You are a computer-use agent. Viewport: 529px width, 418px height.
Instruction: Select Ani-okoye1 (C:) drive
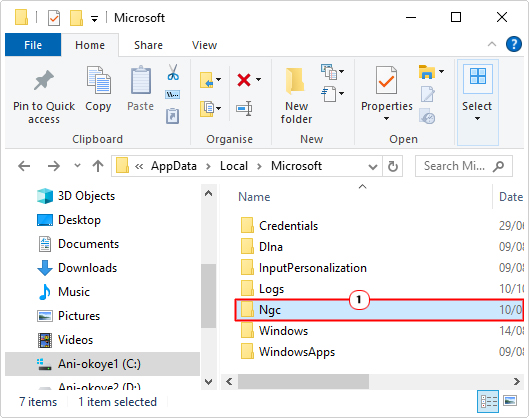pos(103,364)
